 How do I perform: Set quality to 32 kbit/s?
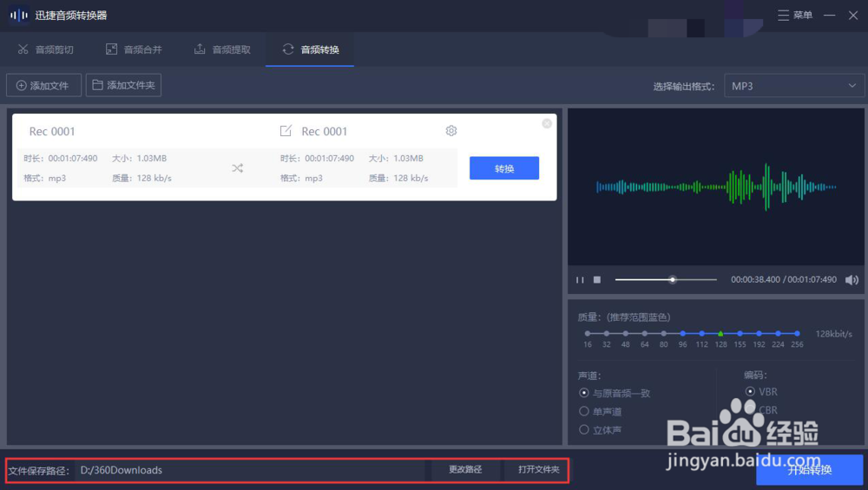click(x=606, y=334)
